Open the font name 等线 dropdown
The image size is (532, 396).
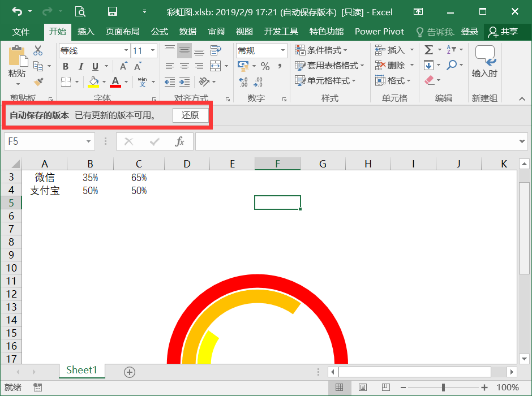[126, 50]
